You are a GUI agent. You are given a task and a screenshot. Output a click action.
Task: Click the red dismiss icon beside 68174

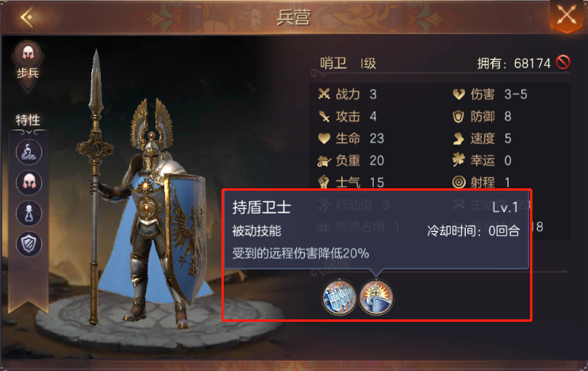[563, 62]
